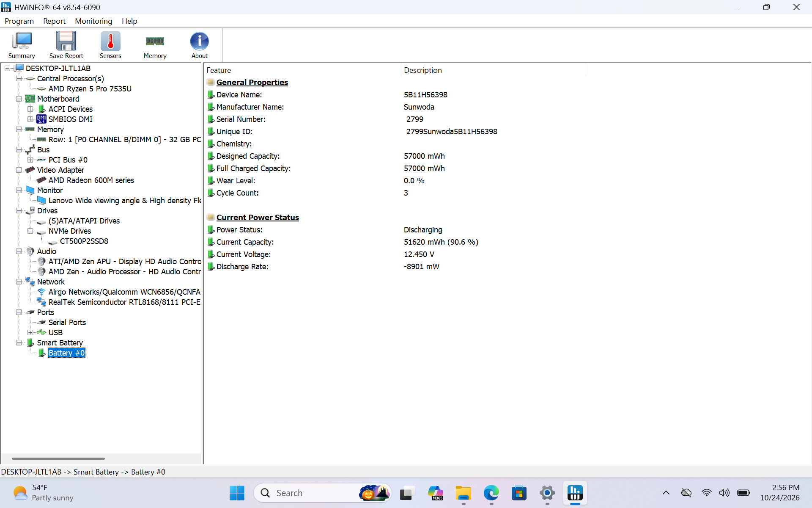Click the Monitor node icon
Screen dimensions: 812x508
[x=30, y=190]
